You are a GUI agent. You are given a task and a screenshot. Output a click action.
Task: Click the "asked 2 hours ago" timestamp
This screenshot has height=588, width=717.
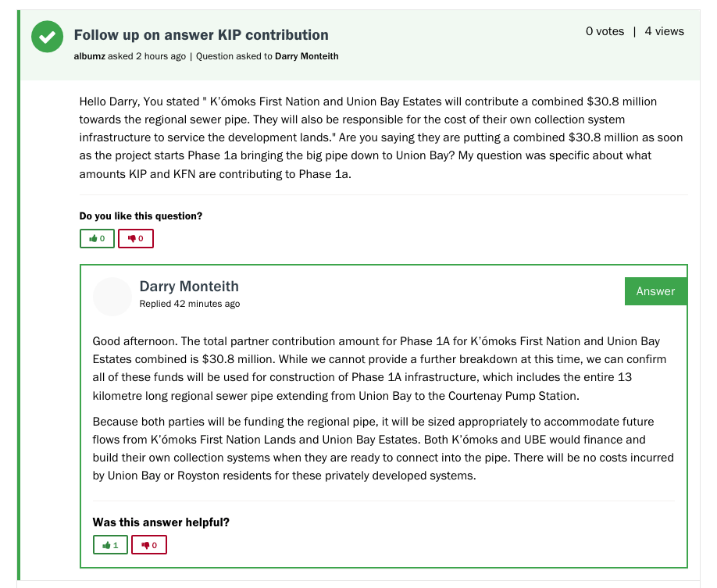pos(147,56)
